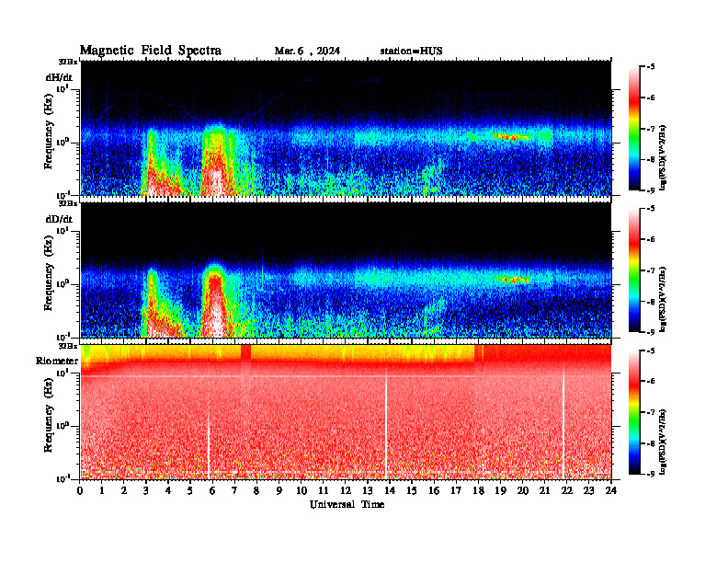Screen dimensions: 728x563
Task: Click the '-8' tick on dD/dt color scale
Action: [651, 302]
